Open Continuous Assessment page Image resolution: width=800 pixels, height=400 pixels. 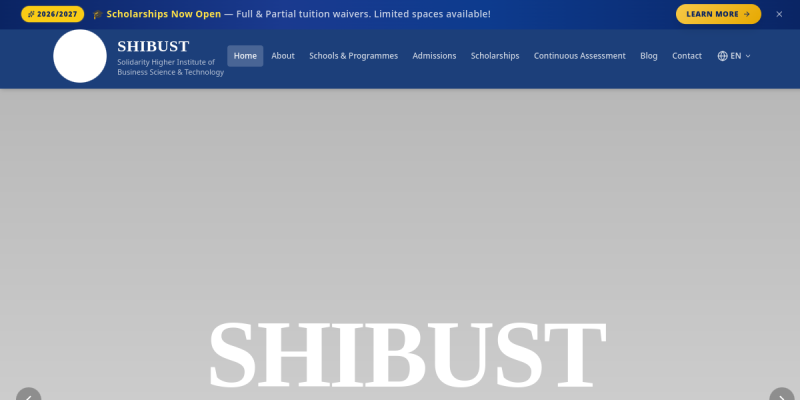pyautogui.click(x=580, y=56)
